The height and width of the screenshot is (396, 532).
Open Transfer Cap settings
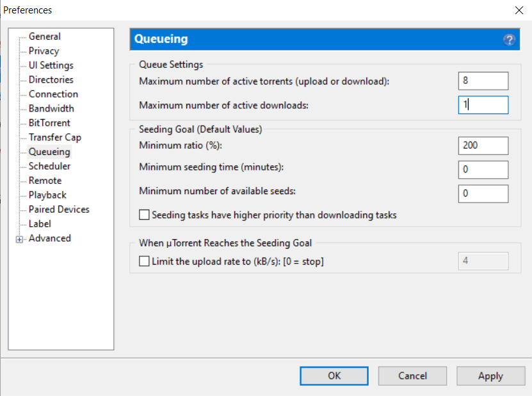pyautogui.click(x=54, y=137)
